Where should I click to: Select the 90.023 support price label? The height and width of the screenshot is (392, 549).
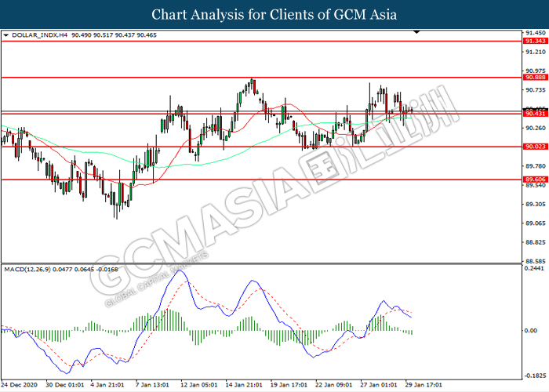536,147
